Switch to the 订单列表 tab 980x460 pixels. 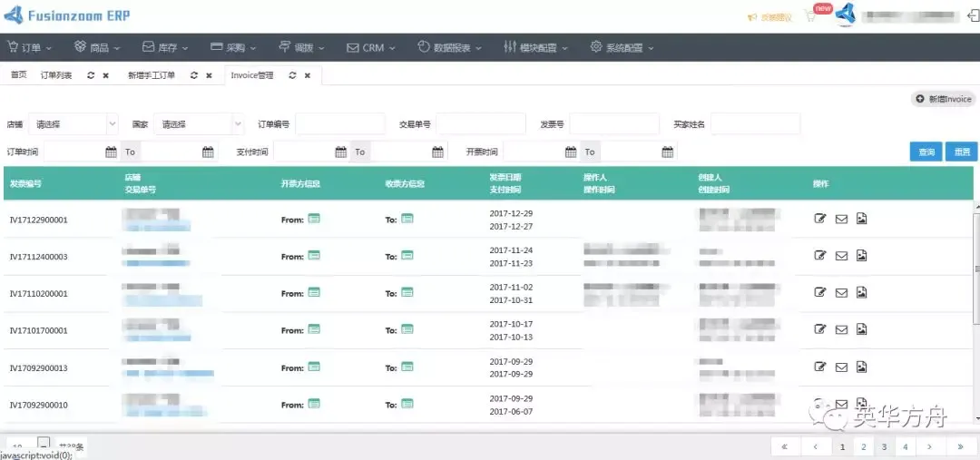[x=56, y=75]
